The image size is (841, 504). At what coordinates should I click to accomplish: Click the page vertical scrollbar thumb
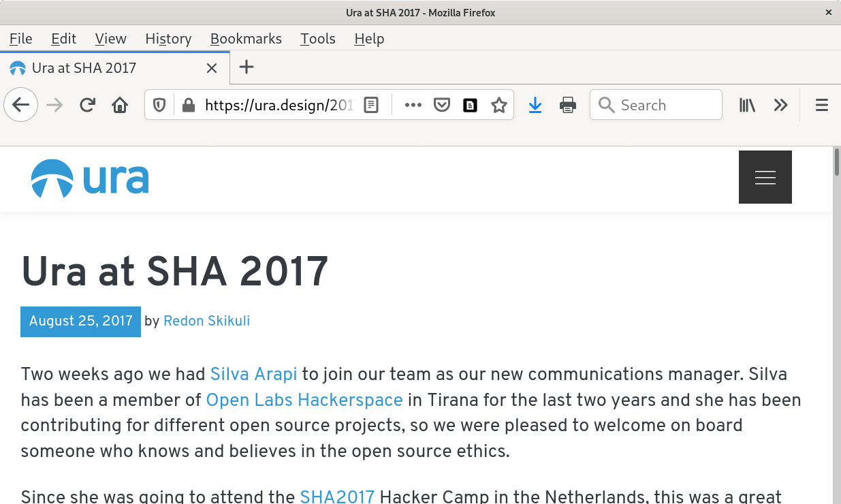[x=837, y=162]
